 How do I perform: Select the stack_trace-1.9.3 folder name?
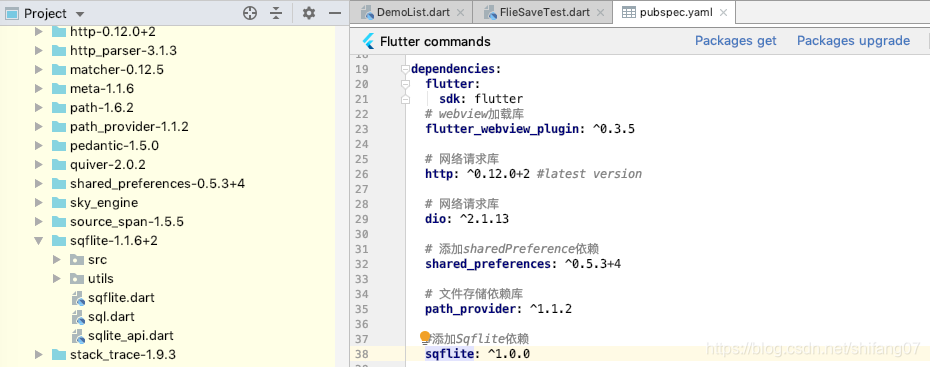123,355
